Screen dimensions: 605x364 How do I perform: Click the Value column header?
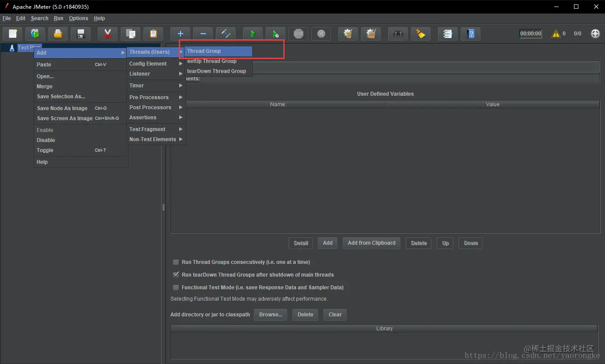pyautogui.click(x=493, y=104)
